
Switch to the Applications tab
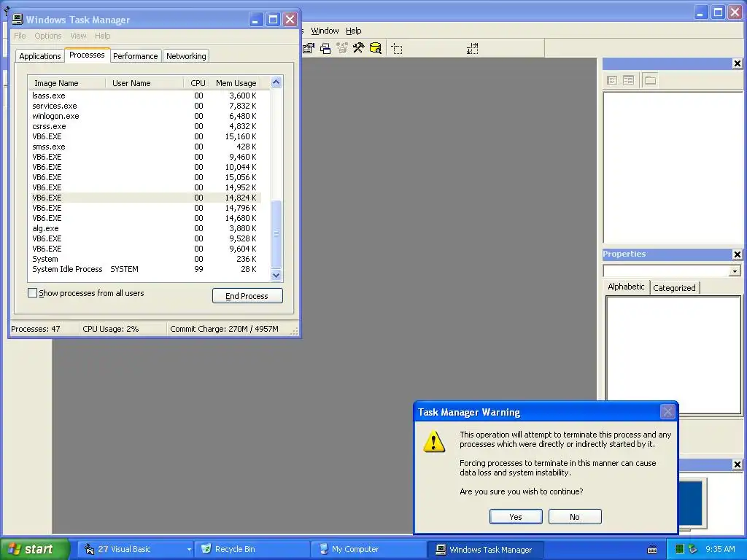pyautogui.click(x=40, y=56)
